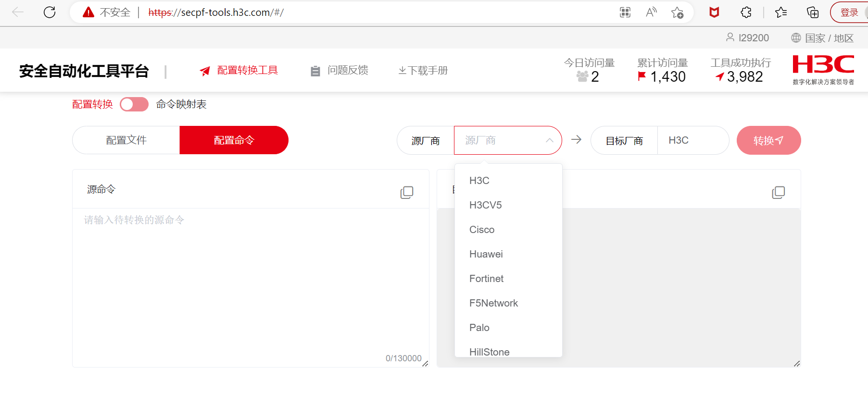Screen dimensions: 868x393
Task: Open the favorites list icon
Action: 781,12
